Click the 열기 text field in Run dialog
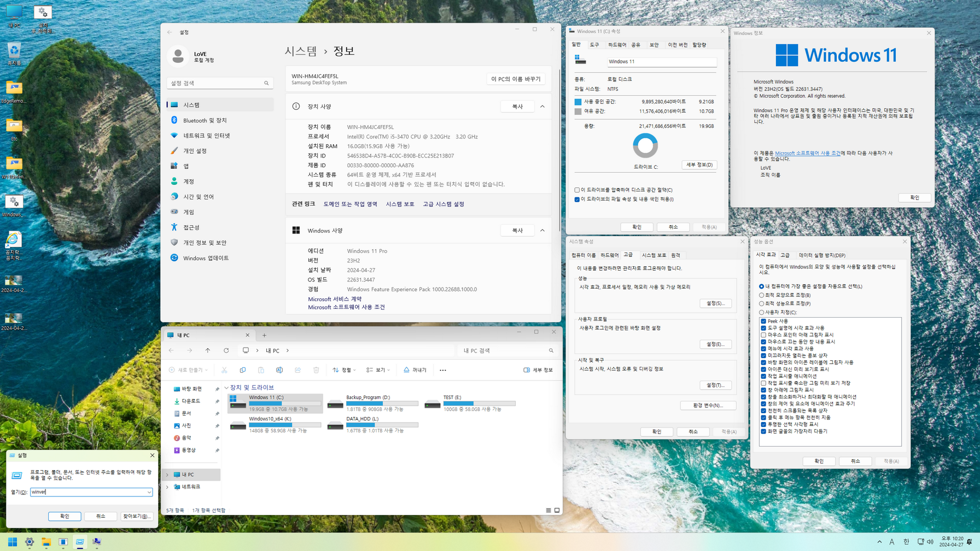Screen dimensions: 980x551 88,492
